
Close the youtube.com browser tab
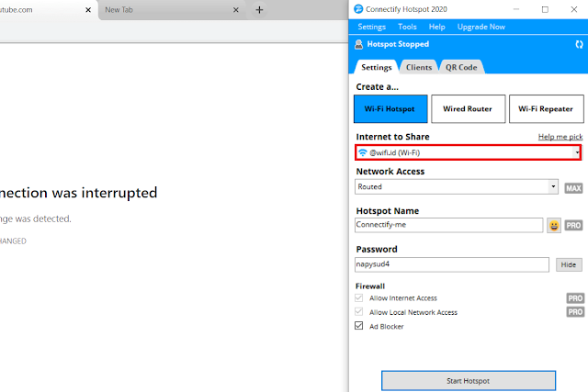pos(88,10)
